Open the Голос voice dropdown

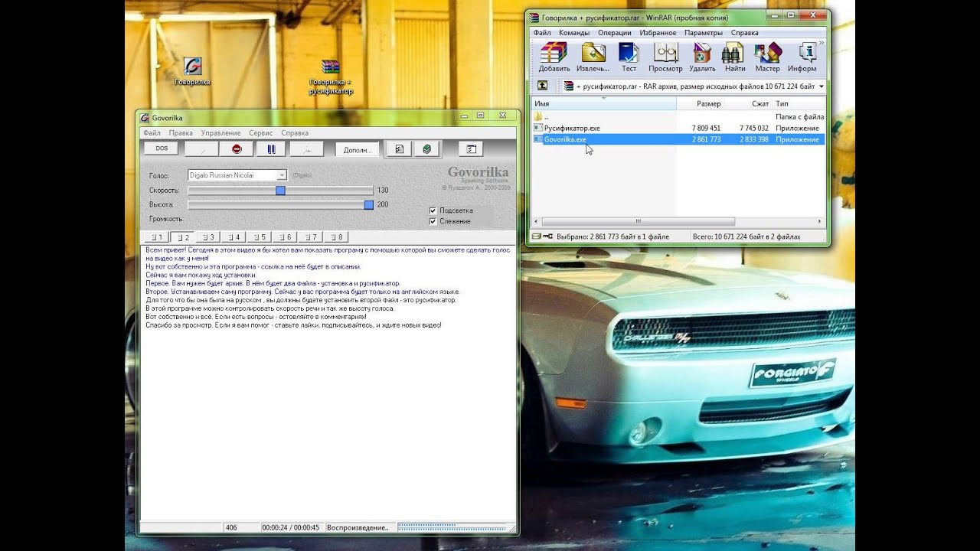(282, 175)
